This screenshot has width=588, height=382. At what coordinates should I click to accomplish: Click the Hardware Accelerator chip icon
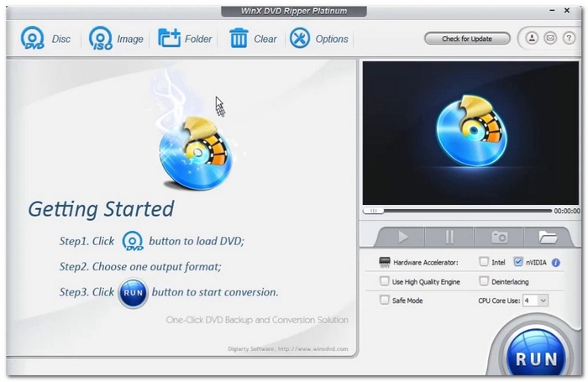point(385,262)
